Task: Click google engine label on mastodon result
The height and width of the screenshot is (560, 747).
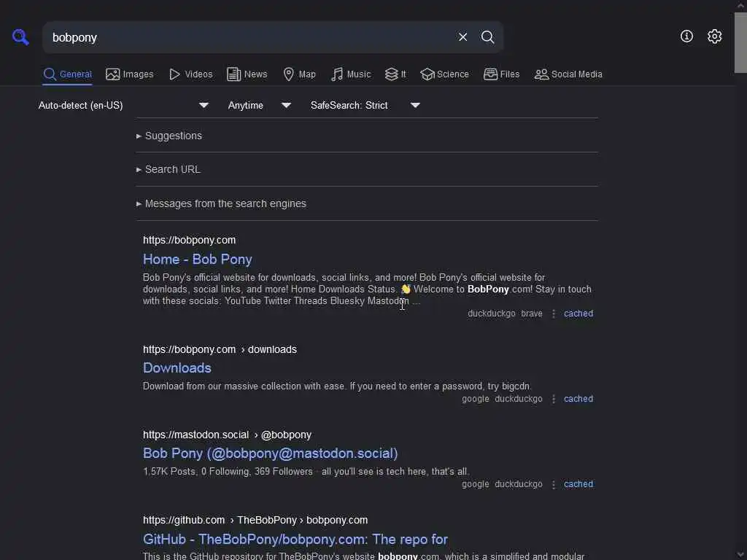Action: [x=475, y=484]
